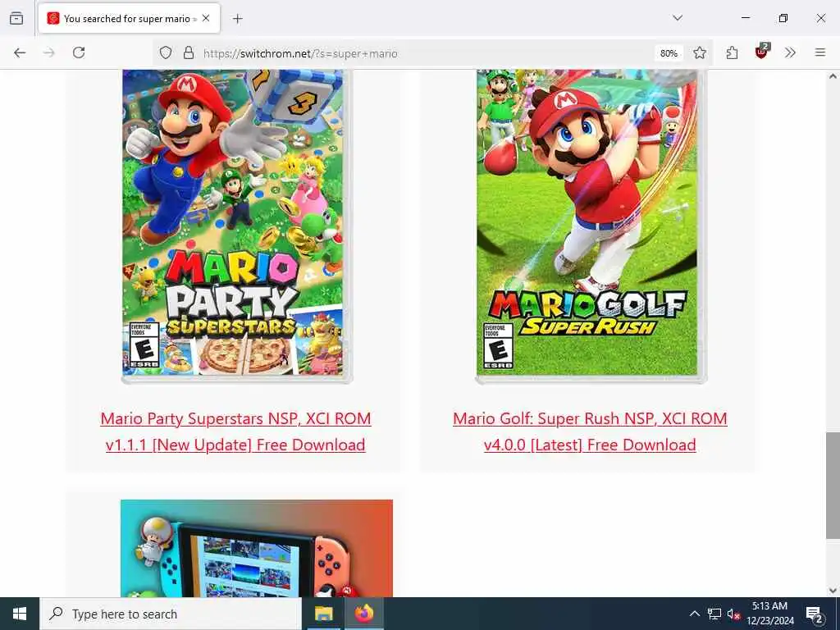The height and width of the screenshot is (630, 840).
Task: Open the Mario Party Superstars cover image
Action: point(237,225)
